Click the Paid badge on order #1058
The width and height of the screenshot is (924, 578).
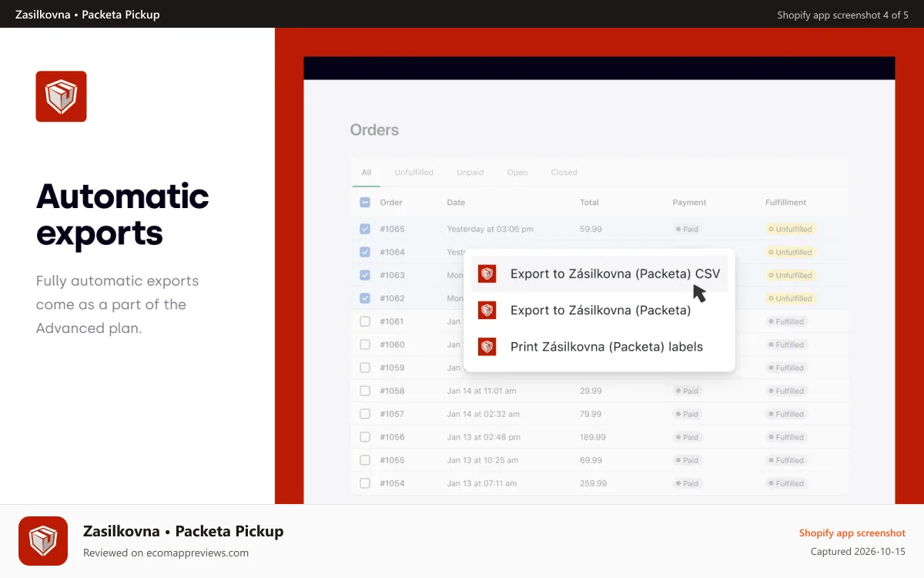688,391
